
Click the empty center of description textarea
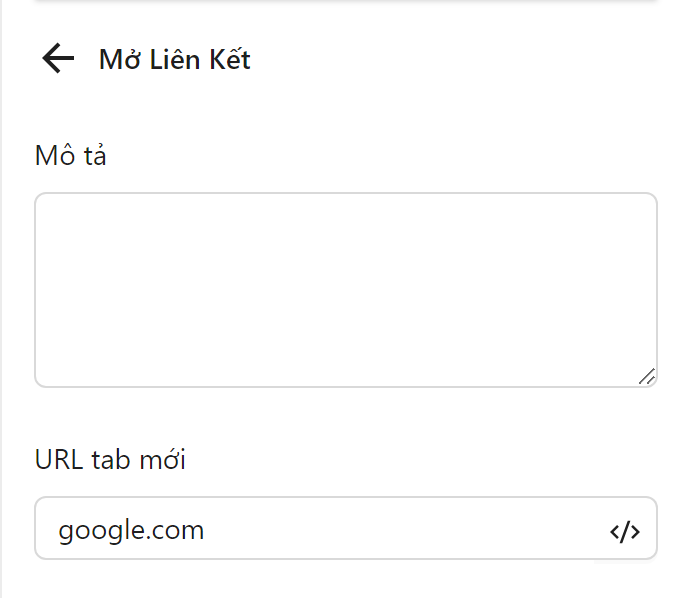345,290
